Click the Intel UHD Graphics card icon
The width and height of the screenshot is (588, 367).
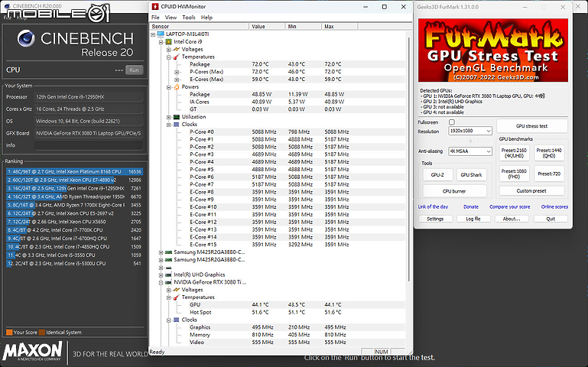(x=169, y=274)
